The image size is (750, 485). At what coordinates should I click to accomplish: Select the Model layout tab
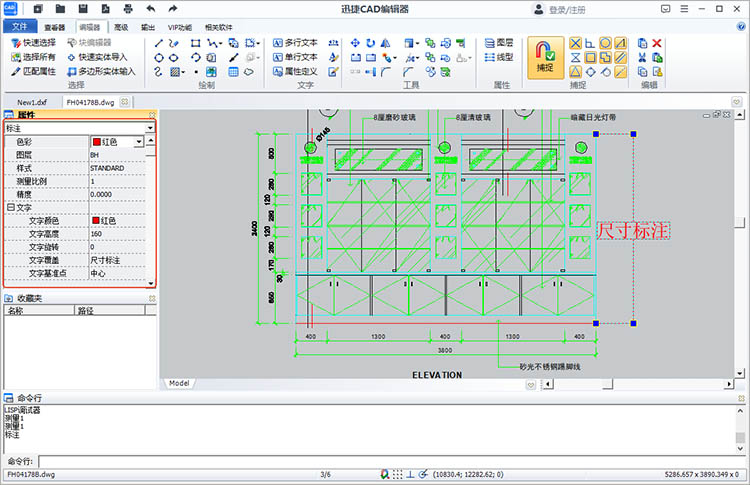179,384
